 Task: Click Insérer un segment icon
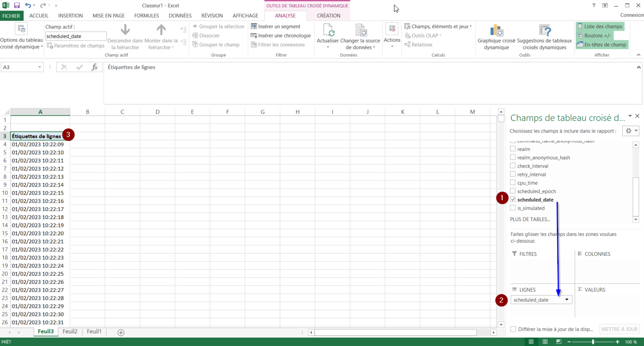coord(254,27)
